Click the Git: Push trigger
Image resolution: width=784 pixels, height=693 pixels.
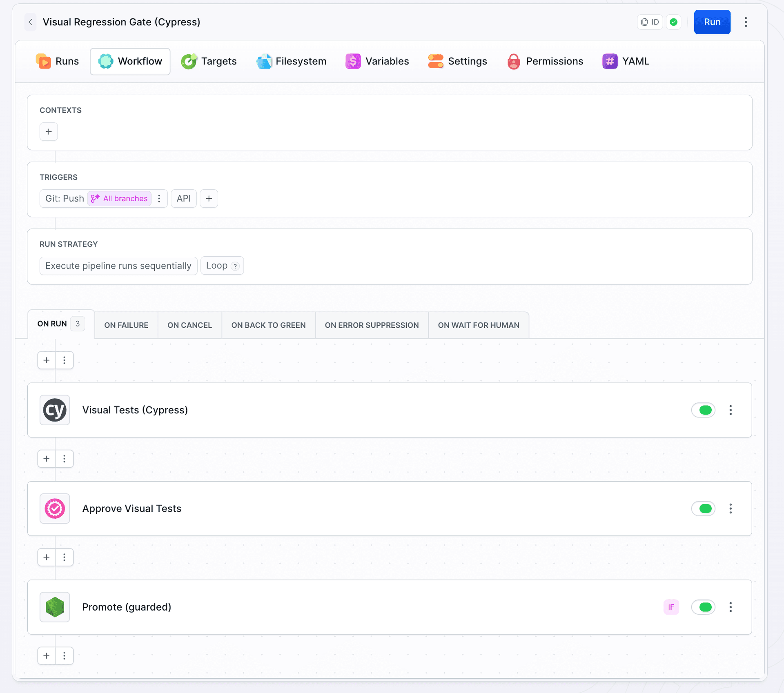pos(65,198)
